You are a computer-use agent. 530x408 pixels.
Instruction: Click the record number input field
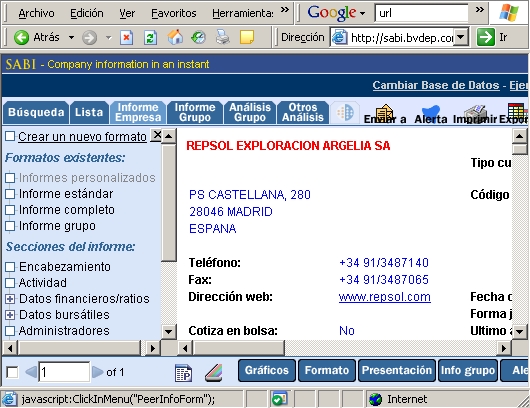click(64, 372)
